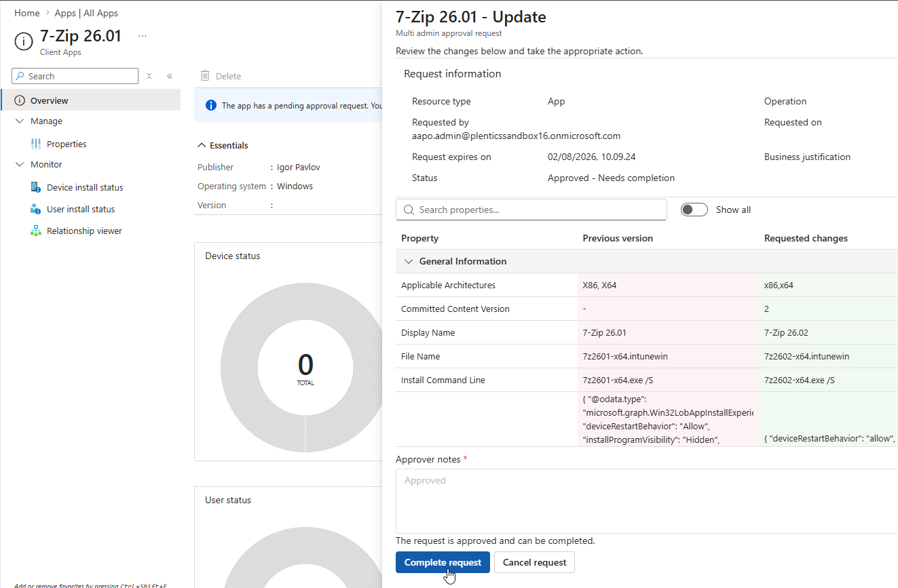Open the Properties icon in the sidebar
The width and height of the screenshot is (898, 588).
point(36,144)
